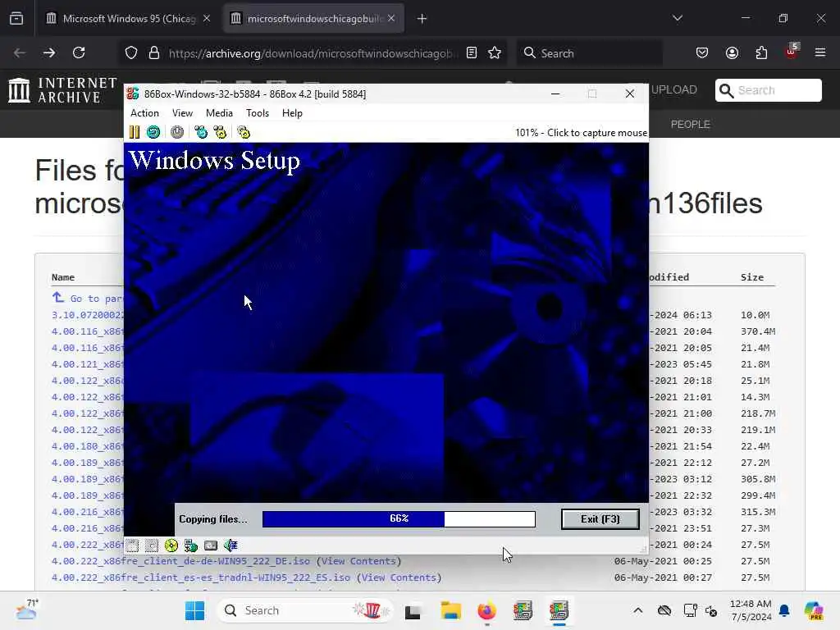Screen dimensions: 840x630
Task: Click the first floppy drive status bar icon
Action: click(x=133, y=546)
